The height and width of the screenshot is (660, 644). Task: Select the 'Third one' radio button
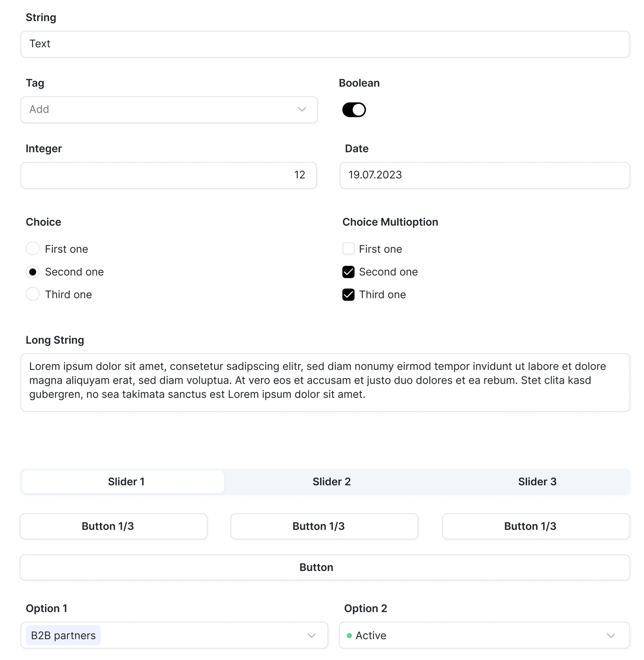pyautogui.click(x=33, y=294)
